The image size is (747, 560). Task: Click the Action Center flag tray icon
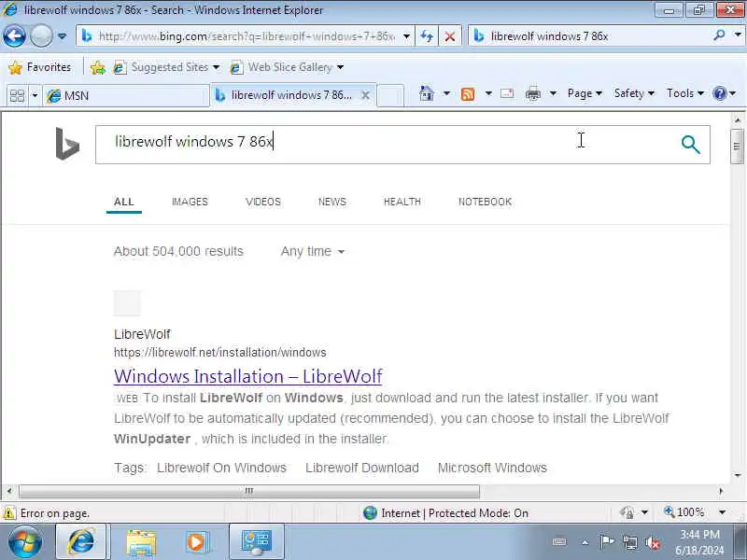coord(606,542)
